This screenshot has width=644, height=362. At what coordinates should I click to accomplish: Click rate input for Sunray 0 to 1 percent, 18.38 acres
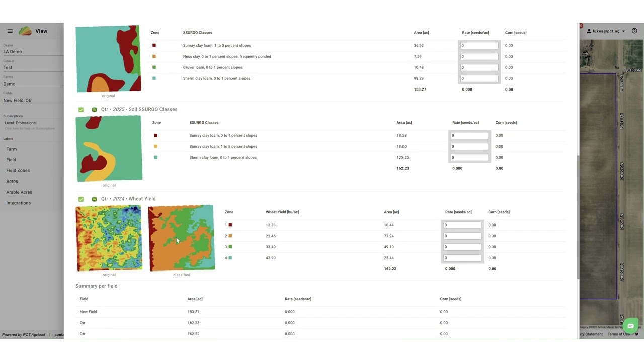(x=469, y=135)
